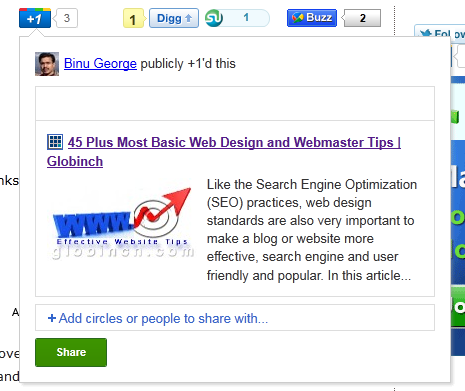Click the blue grid favicon icon
This screenshot has height=391, width=465.
55,142
